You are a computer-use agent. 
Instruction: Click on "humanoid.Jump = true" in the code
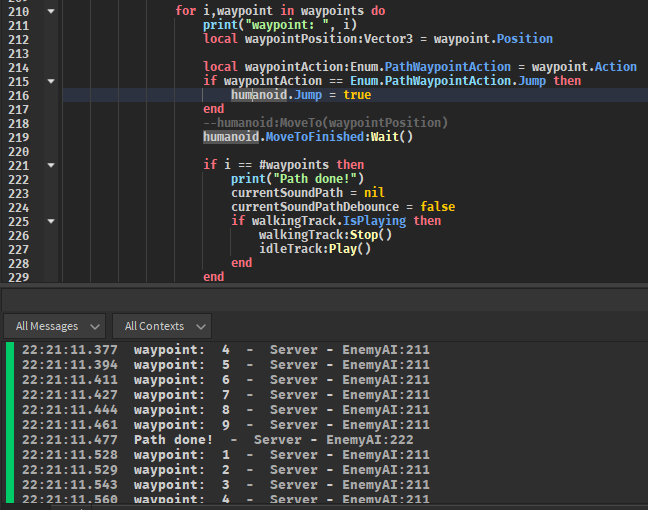[x=300, y=95]
